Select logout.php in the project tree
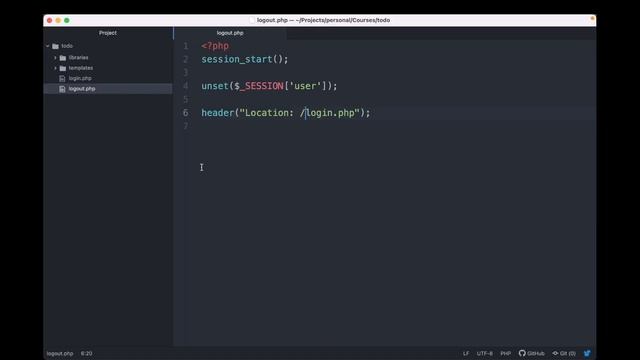 82,89
